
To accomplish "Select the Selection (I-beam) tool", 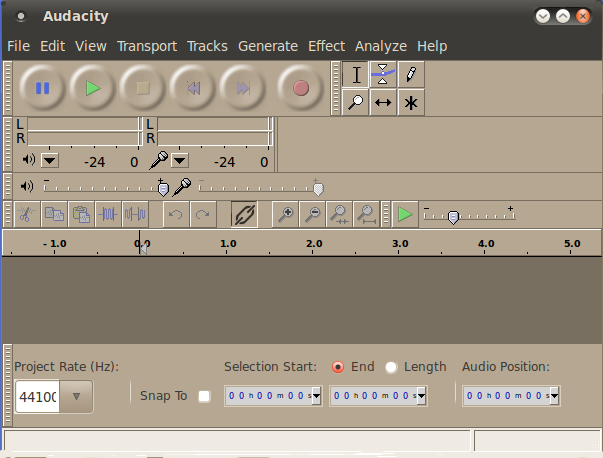I will [356, 75].
